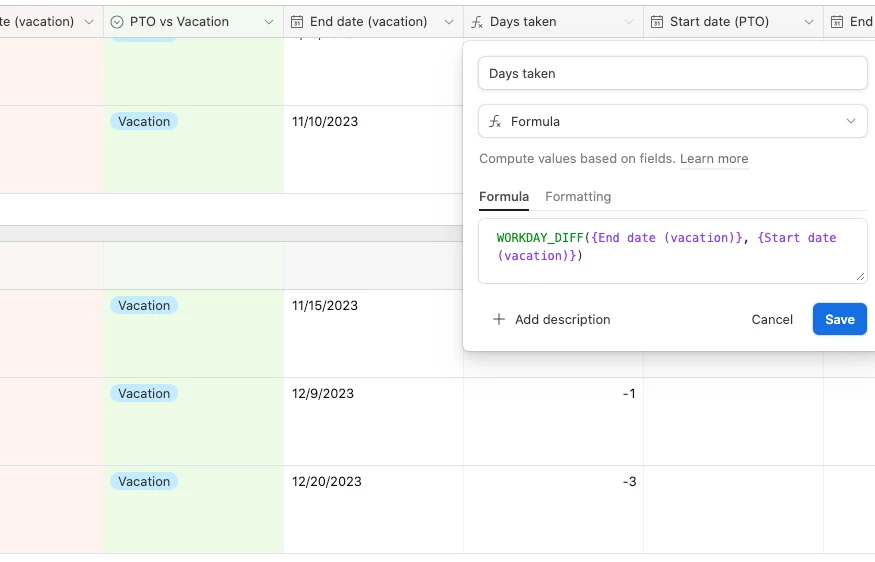Switch to the Formatting tab
The width and height of the screenshot is (875, 562).
pyautogui.click(x=578, y=197)
